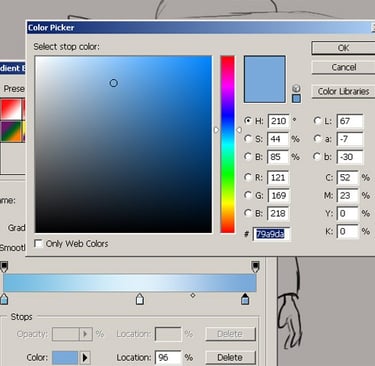Click the Lab a field showing -7
This screenshot has width=375, height=366.
point(350,139)
